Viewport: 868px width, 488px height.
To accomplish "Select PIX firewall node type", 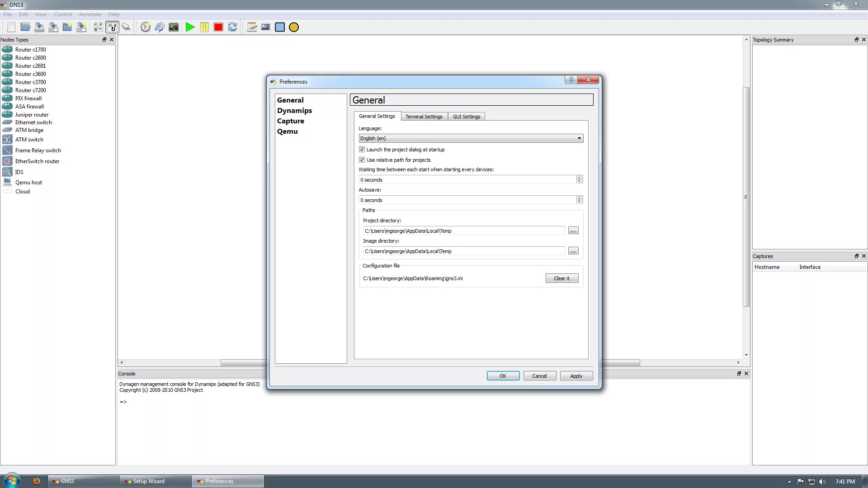I will pos(28,99).
